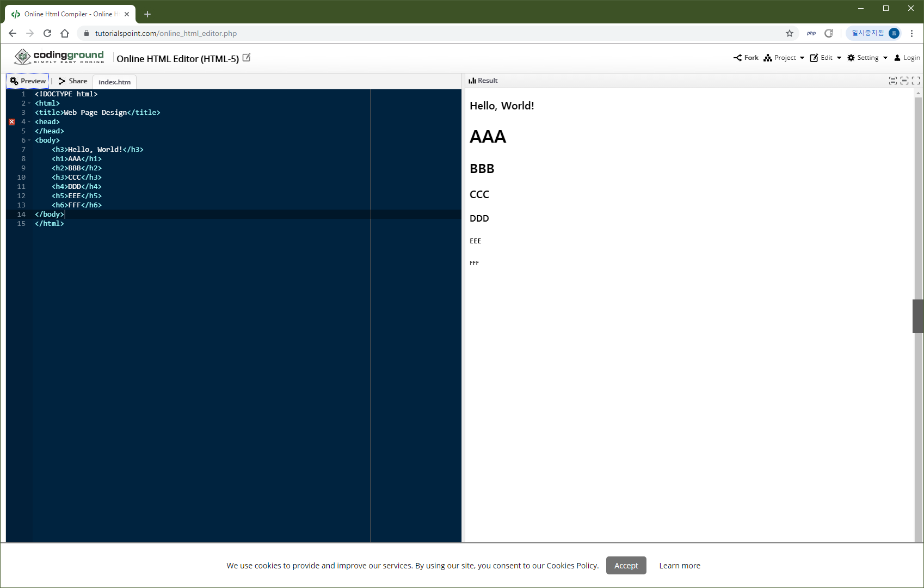Click the browser forward arrow
The image size is (924, 588).
tap(30, 33)
